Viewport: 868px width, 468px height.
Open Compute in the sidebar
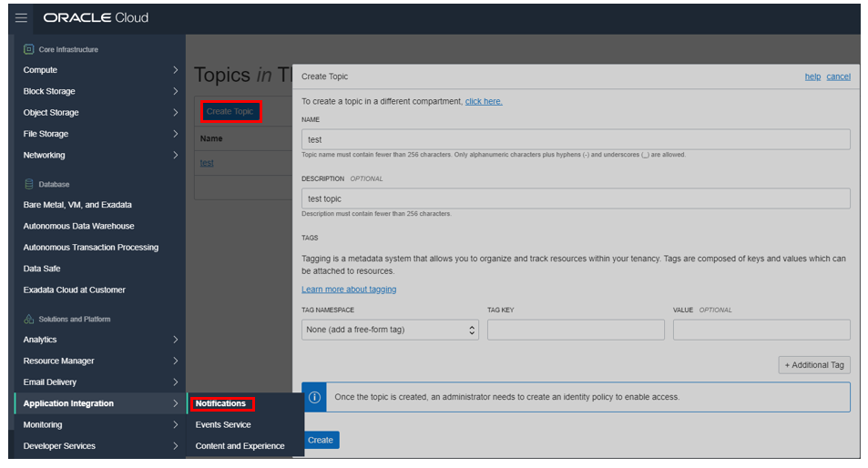(x=40, y=70)
